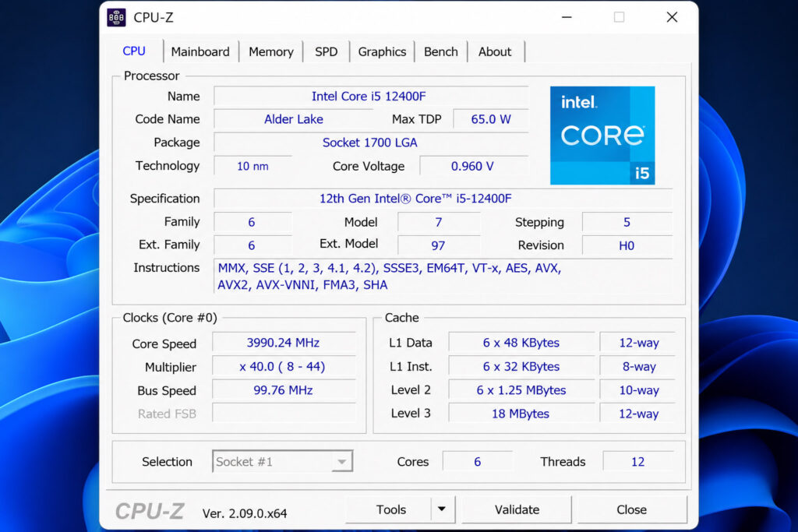Click the Core Speed value '3990.24 MHz'
This screenshot has width=798, height=532.
pyautogui.click(x=284, y=342)
